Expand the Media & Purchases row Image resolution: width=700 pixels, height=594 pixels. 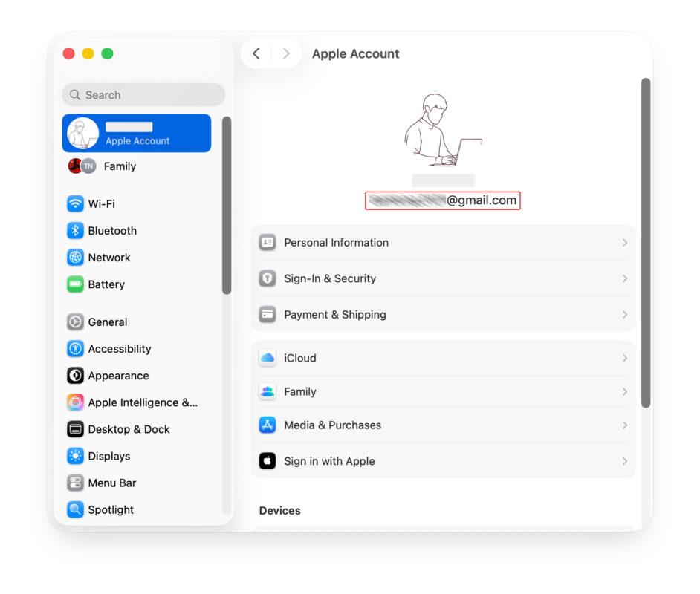[625, 425]
